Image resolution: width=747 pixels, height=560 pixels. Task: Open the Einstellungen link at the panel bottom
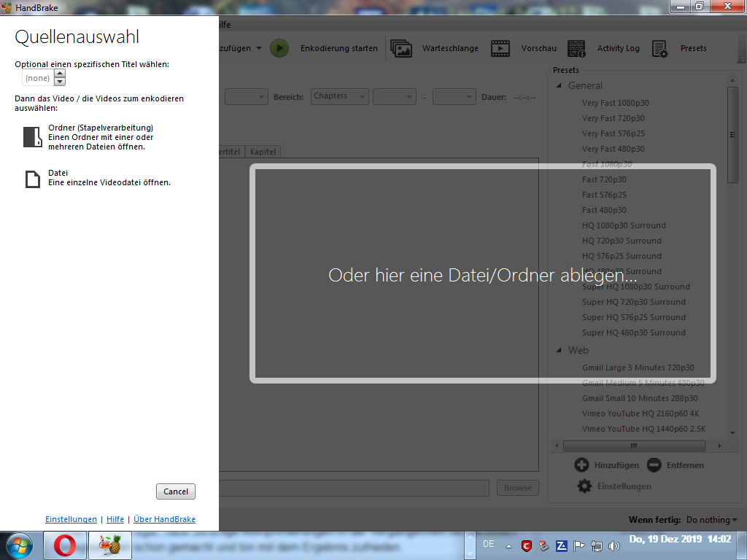pyautogui.click(x=71, y=519)
